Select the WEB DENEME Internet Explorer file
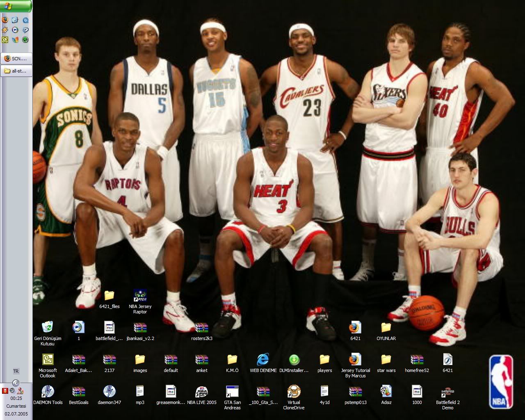This screenshot has width=525, height=420. click(263, 363)
